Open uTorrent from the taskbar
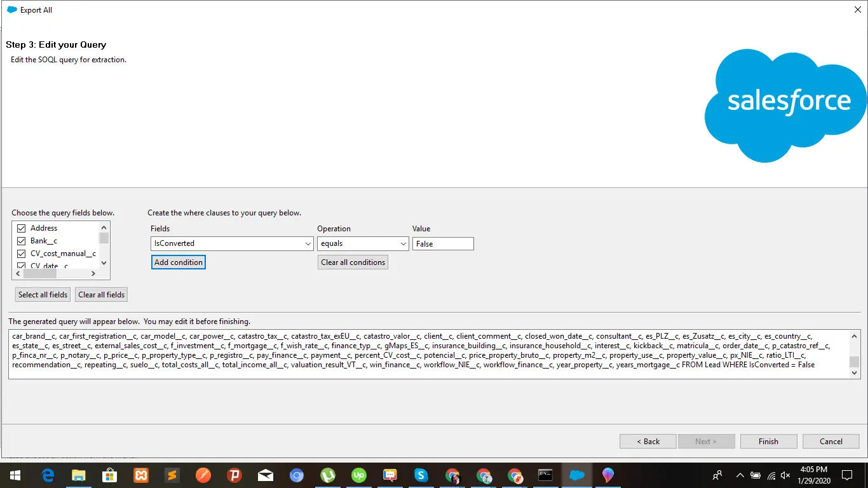The height and width of the screenshot is (488, 868). tap(328, 475)
